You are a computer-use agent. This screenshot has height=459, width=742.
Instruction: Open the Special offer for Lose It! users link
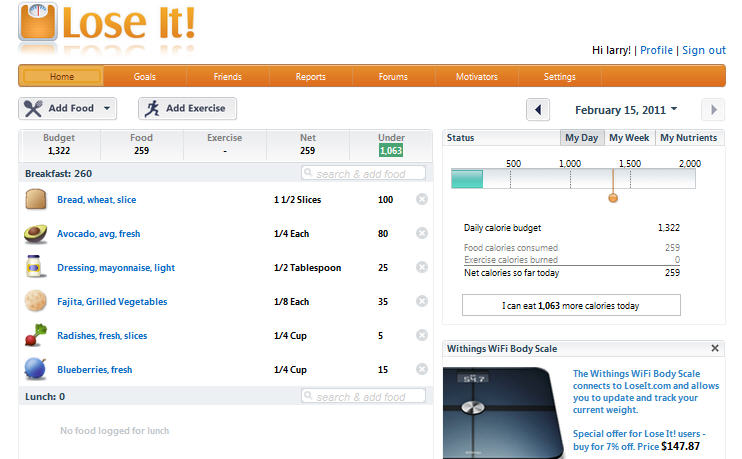(639, 440)
